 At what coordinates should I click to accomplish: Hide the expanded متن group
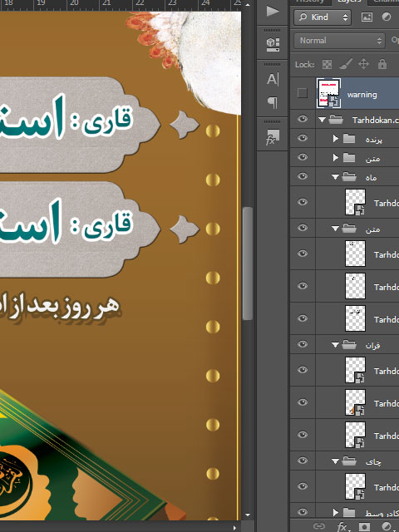click(x=303, y=228)
